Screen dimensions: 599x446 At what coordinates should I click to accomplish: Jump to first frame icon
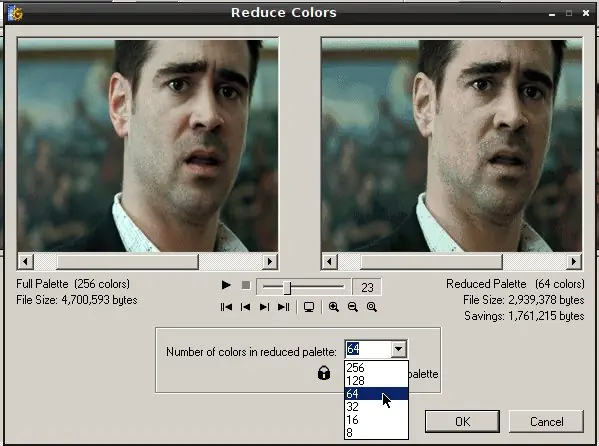[226, 307]
